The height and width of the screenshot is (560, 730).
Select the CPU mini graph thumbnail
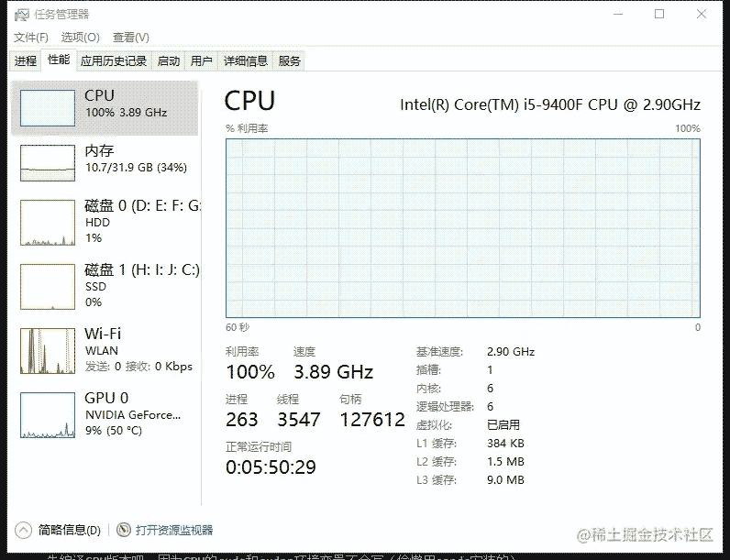click(48, 108)
